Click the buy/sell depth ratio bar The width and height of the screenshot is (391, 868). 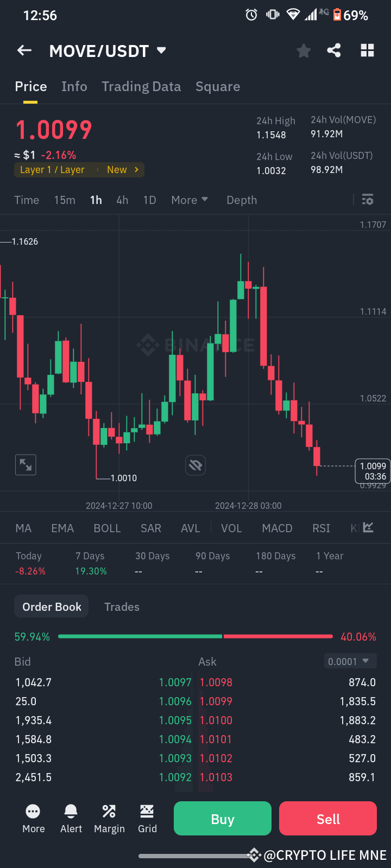point(195,636)
